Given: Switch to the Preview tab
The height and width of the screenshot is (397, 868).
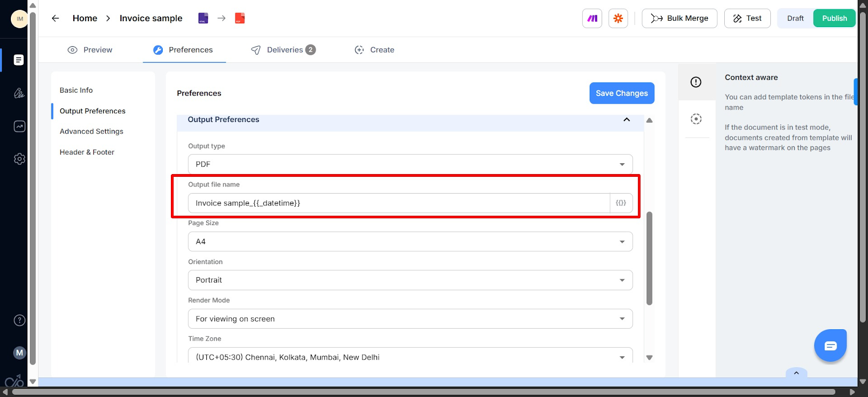Looking at the screenshot, I should (90, 50).
